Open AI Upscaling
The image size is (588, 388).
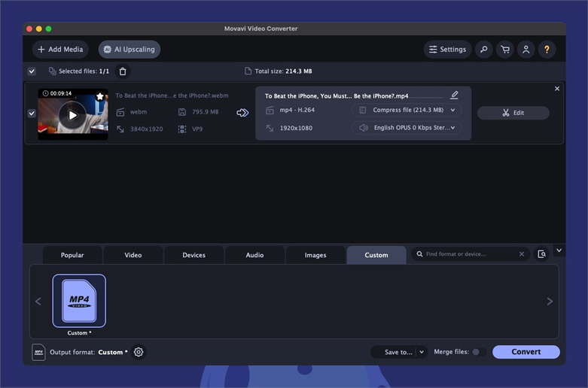coord(129,50)
